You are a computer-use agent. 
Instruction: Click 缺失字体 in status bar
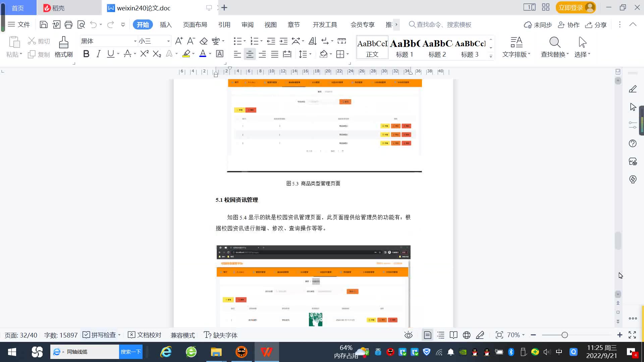point(221,335)
